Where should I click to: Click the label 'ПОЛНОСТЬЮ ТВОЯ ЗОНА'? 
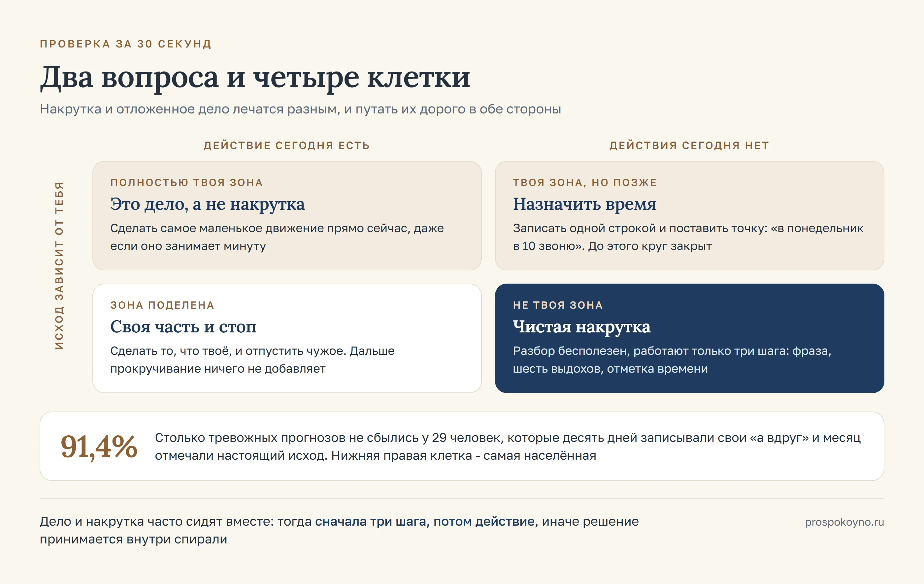(x=186, y=182)
